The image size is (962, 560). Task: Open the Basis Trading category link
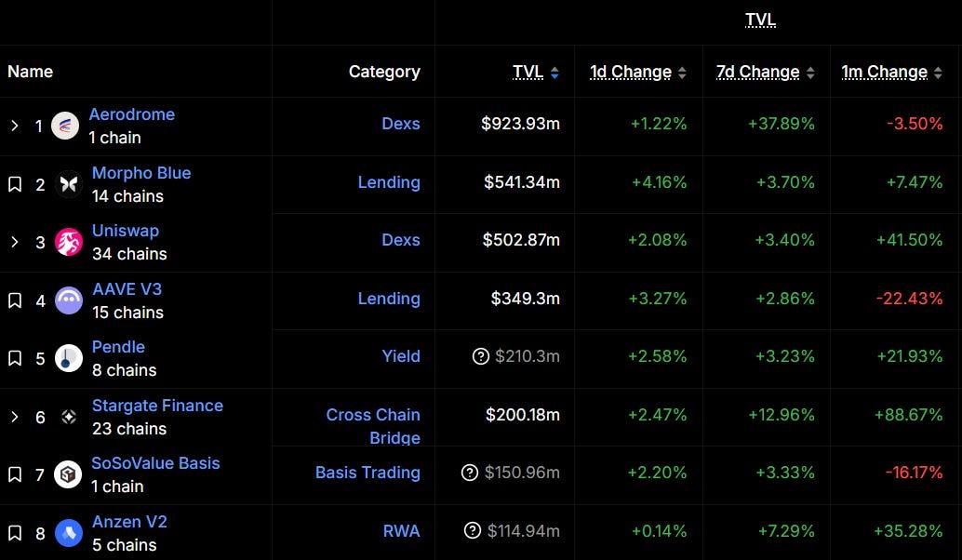(367, 473)
